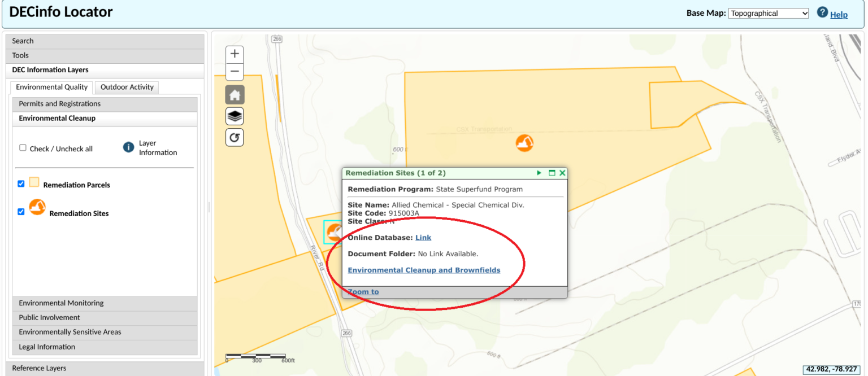
Task: Click the home icon to reset map extent
Action: pyautogui.click(x=235, y=94)
